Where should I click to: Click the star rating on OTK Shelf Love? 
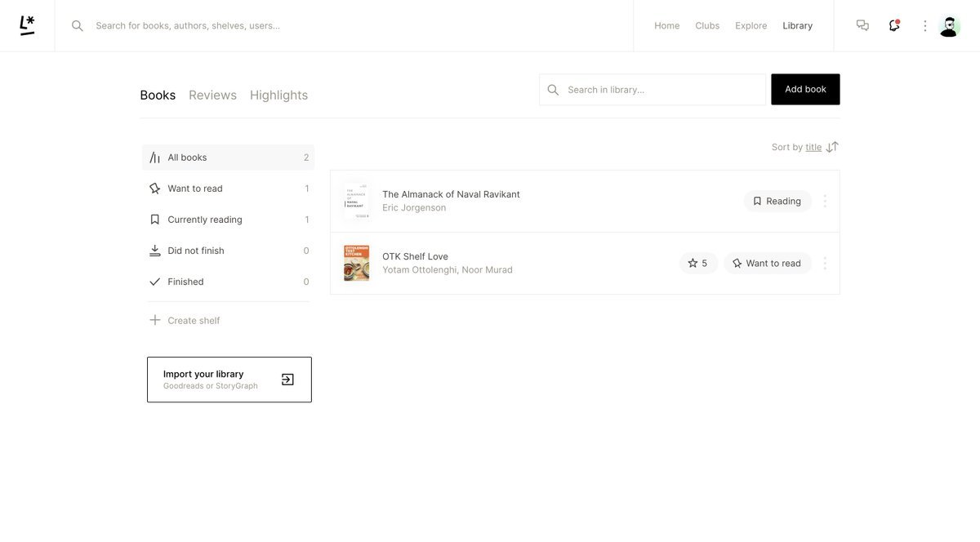tap(698, 263)
